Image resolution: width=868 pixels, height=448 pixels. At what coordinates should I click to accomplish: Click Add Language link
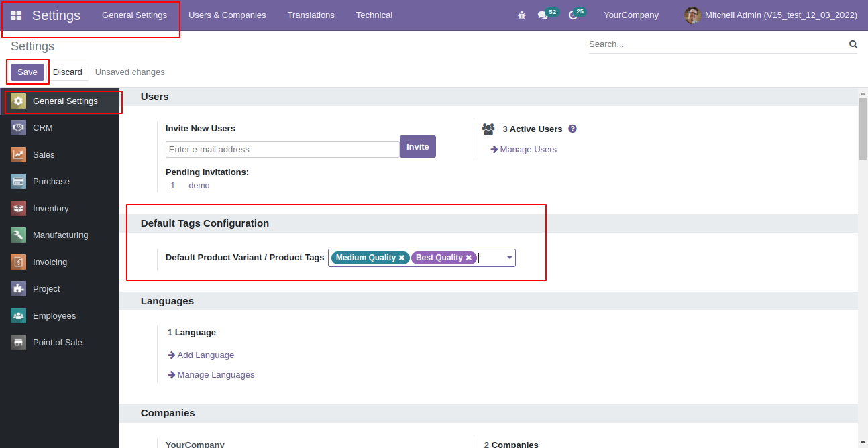point(201,355)
